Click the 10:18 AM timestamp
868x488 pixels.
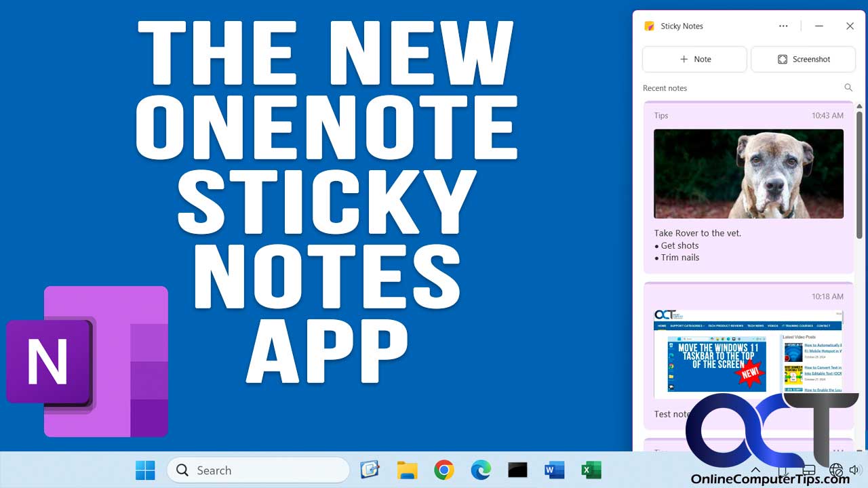coord(827,297)
